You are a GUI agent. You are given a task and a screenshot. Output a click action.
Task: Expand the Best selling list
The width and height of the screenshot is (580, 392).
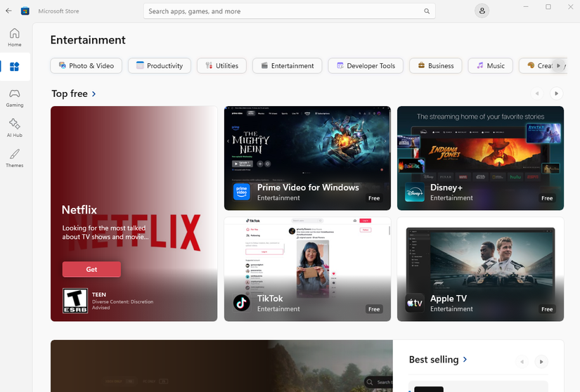pyautogui.click(x=438, y=360)
